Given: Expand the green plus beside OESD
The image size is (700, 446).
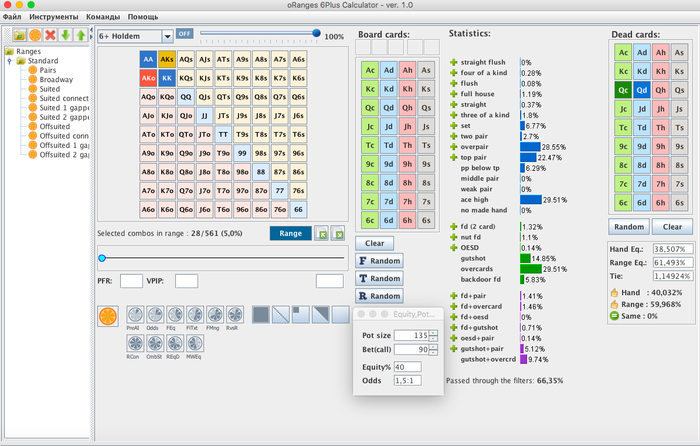Looking at the screenshot, I should [x=454, y=247].
